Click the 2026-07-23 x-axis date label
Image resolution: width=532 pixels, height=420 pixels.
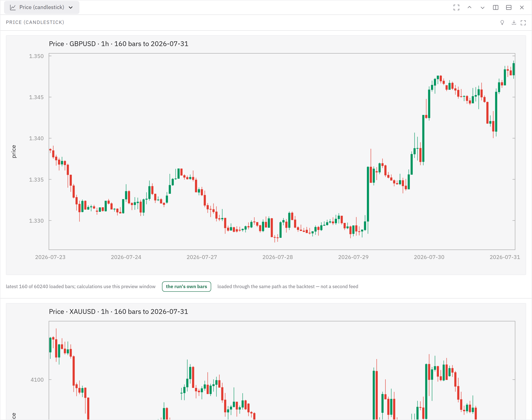tap(50, 257)
